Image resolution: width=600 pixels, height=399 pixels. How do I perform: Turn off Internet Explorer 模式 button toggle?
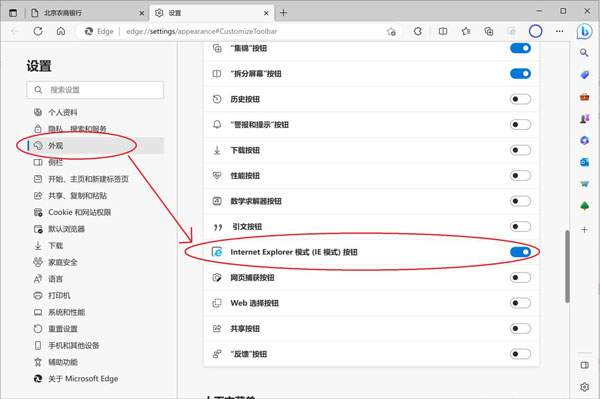520,252
